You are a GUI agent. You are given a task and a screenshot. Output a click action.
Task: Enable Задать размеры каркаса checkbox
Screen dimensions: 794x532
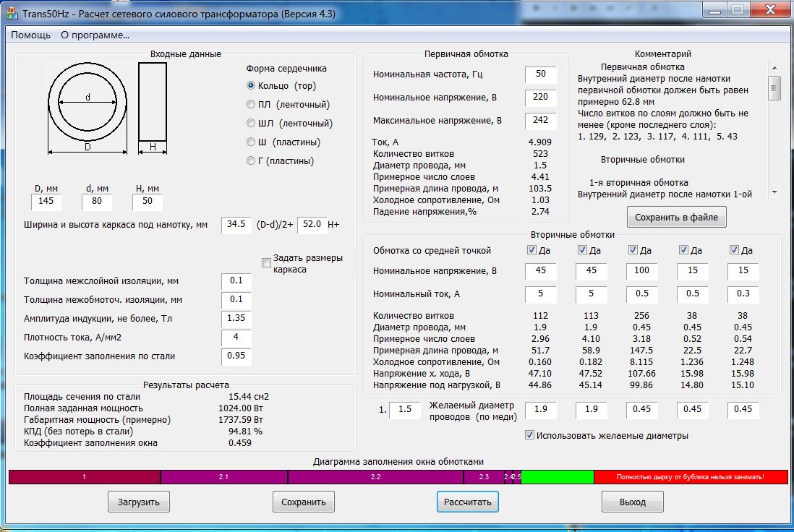pos(266,262)
